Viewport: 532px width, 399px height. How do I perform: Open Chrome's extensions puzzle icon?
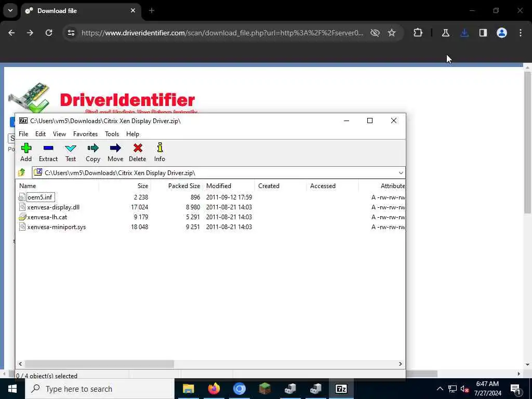point(418,33)
